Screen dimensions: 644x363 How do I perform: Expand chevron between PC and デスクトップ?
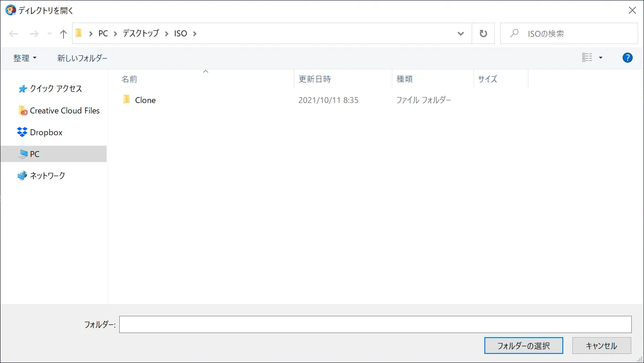(116, 34)
